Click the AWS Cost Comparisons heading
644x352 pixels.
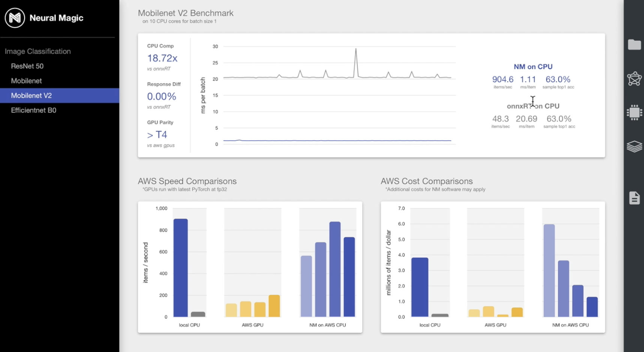(427, 181)
